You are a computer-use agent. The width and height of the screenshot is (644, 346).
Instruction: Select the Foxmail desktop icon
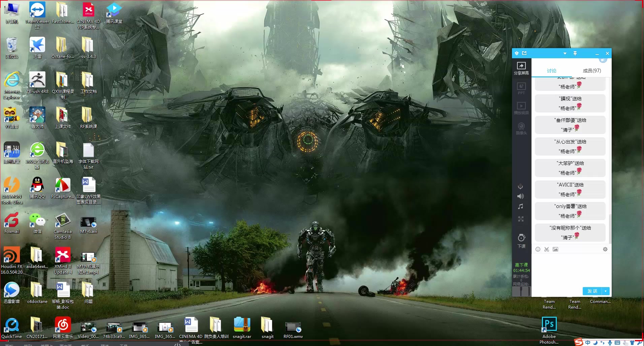click(12, 222)
